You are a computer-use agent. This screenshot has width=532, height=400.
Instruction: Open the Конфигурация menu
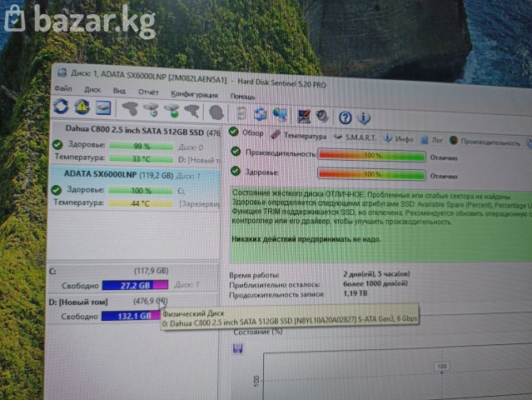click(x=194, y=92)
